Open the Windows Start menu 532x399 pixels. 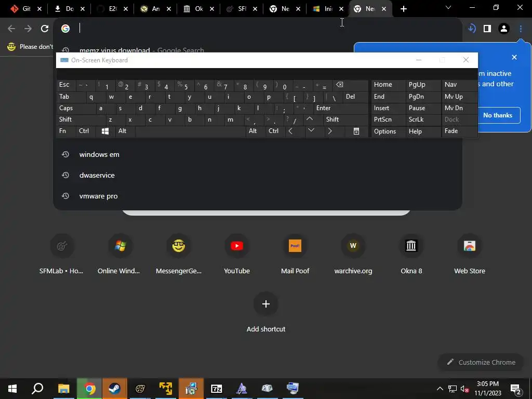(12, 389)
